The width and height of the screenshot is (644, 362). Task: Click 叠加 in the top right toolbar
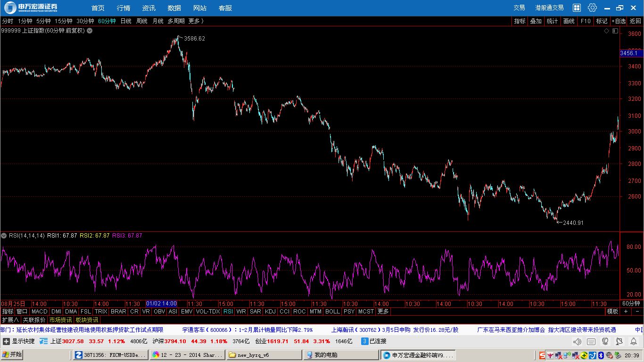pos(536,21)
